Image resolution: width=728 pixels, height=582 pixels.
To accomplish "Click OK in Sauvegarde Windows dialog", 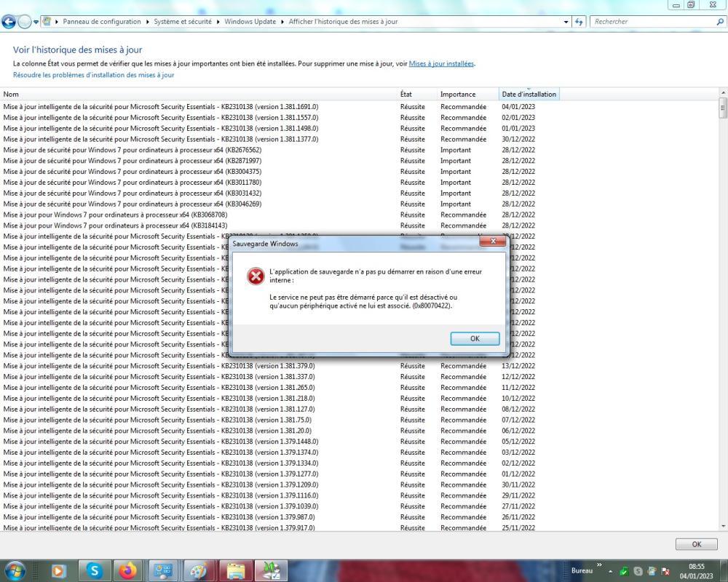I will click(475, 338).
